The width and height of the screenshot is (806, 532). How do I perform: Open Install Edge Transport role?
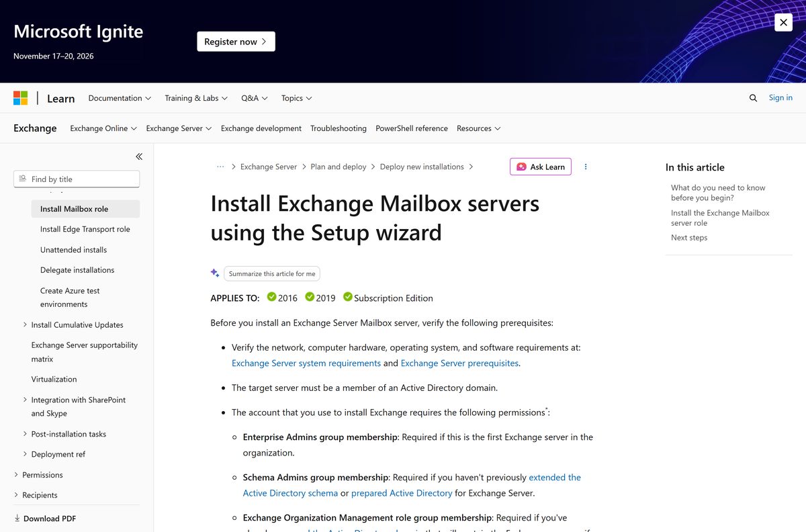85,229
